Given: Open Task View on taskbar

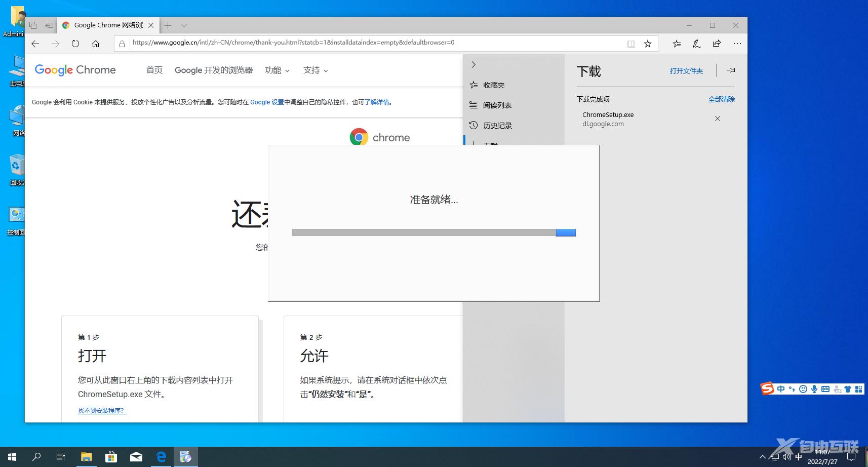Looking at the screenshot, I should (x=61, y=457).
